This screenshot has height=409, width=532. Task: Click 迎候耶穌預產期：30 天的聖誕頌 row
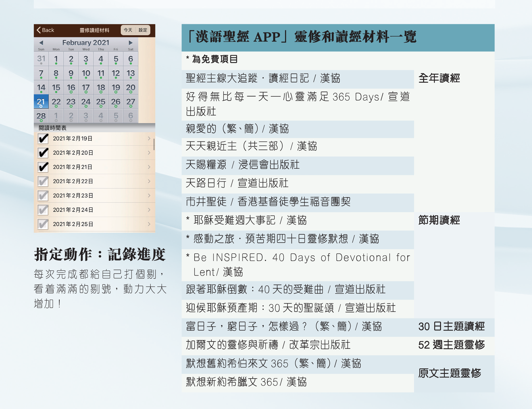click(x=298, y=309)
